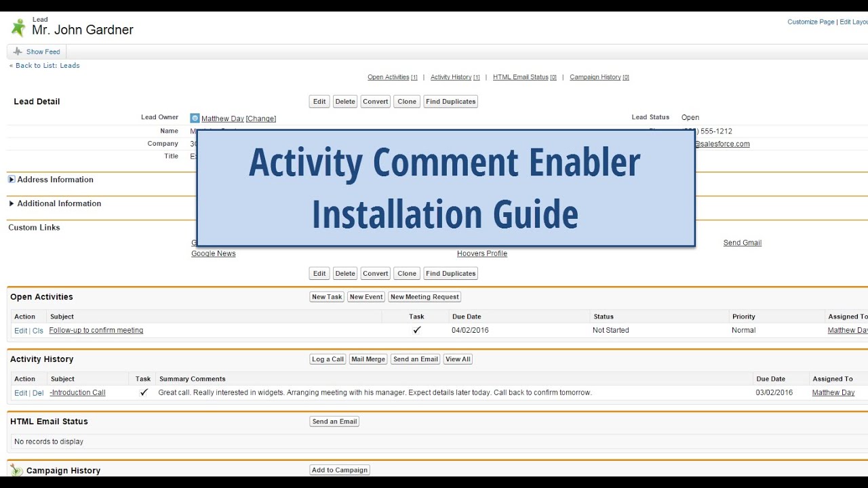
Task: Click the Not Started status cell
Action: click(611, 331)
